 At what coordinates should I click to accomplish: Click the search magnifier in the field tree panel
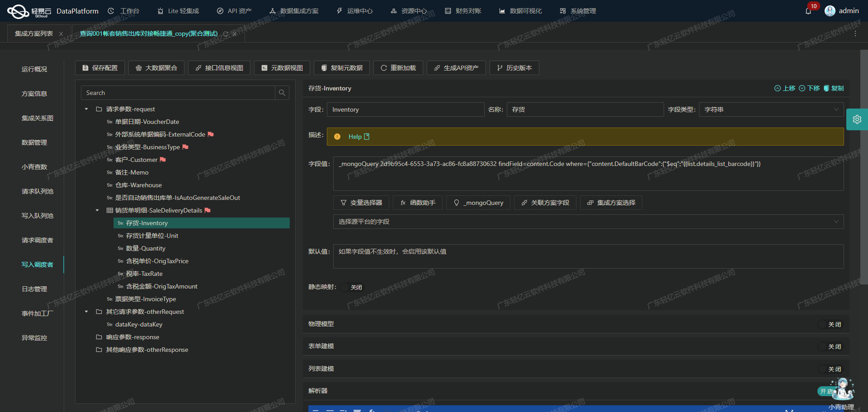coord(282,93)
